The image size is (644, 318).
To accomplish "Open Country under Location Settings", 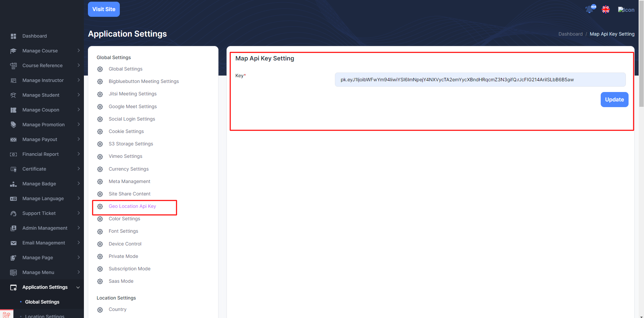I will [x=117, y=309].
